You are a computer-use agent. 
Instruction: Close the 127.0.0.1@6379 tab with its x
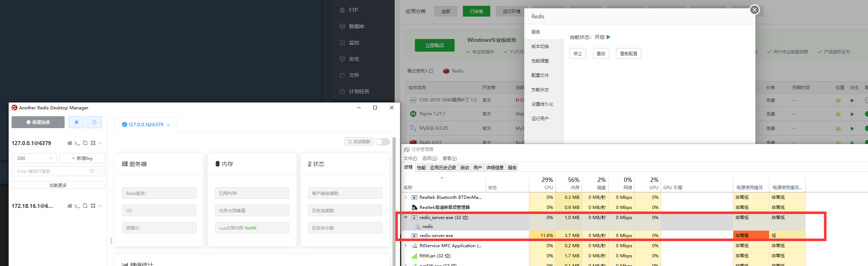click(x=168, y=125)
